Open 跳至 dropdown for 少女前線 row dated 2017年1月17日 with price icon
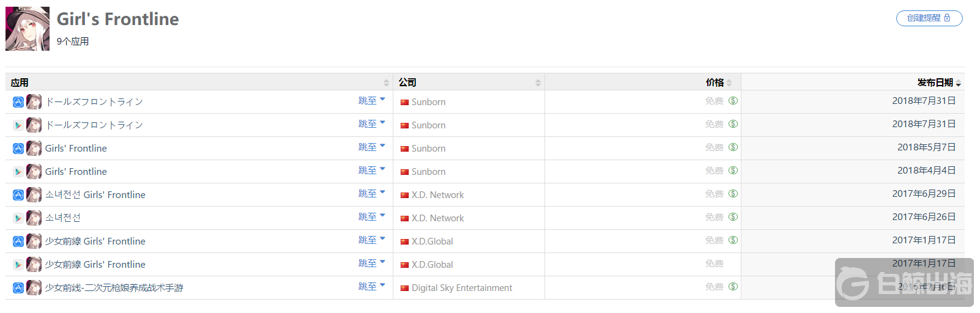The width and height of the screenshot is (980, 313). click(371, 240)
